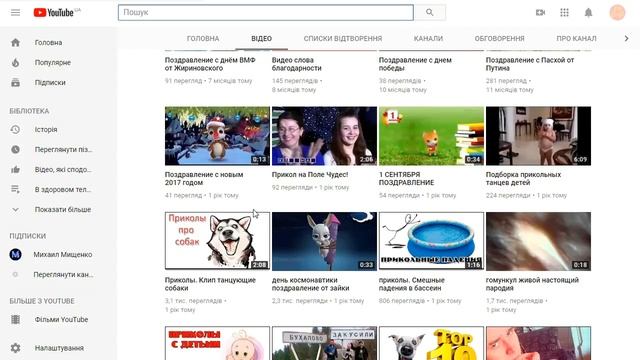Image resolution: width=640 pixels, height=360 pixels.
Task: Click the Фільми YouTube film icon
Action: pos(16,319)
